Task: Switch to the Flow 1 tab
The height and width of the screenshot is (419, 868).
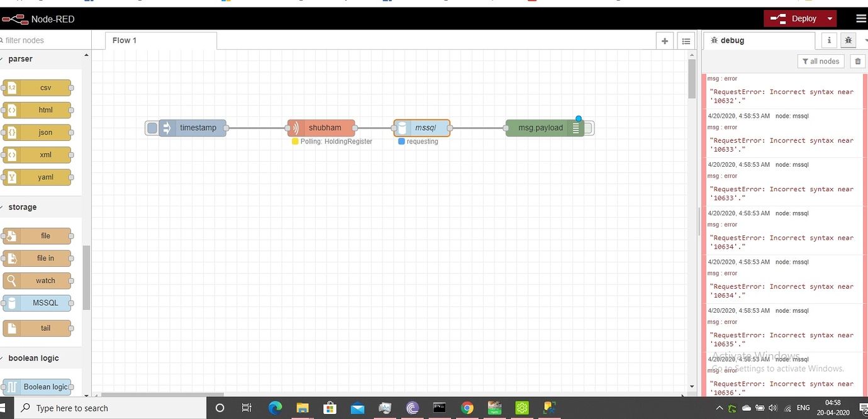Action: click(x=124, y=40)
